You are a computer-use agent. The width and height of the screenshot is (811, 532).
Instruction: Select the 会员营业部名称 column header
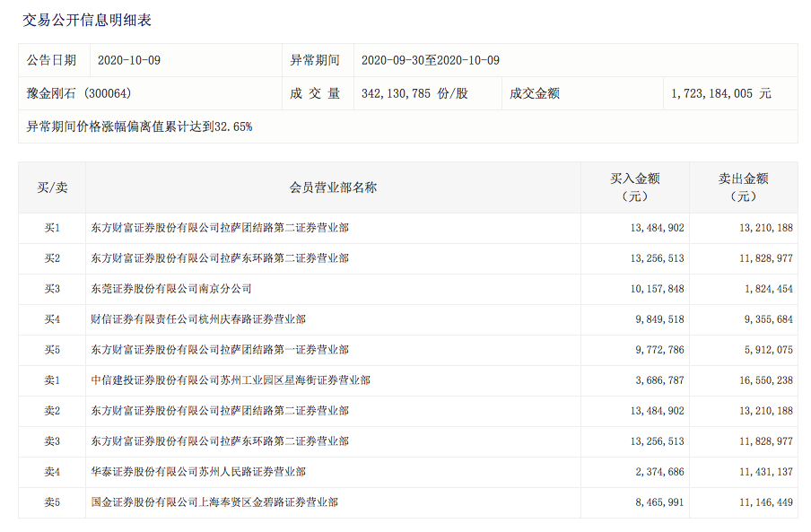click(x=332, y=188)
